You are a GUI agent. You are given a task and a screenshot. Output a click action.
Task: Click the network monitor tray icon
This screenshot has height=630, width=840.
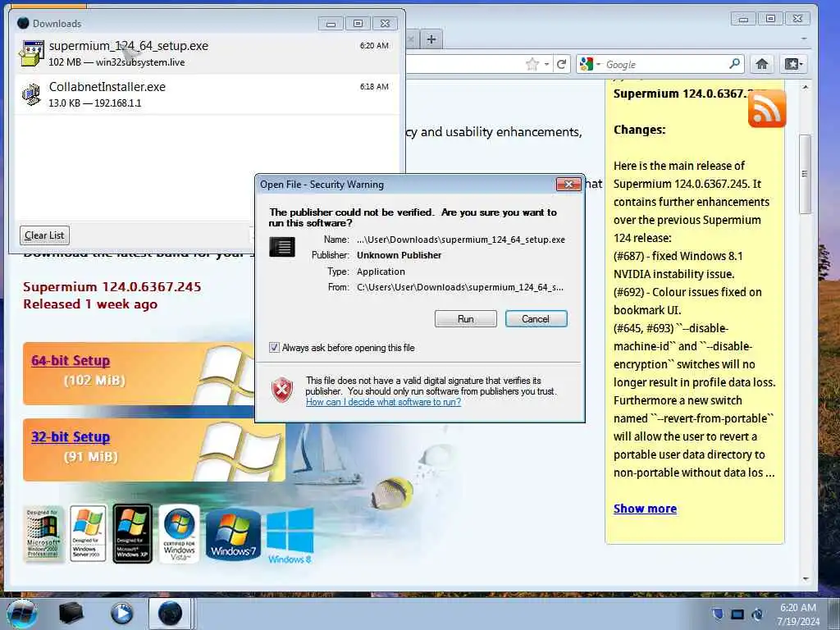[x=737, y=614]
